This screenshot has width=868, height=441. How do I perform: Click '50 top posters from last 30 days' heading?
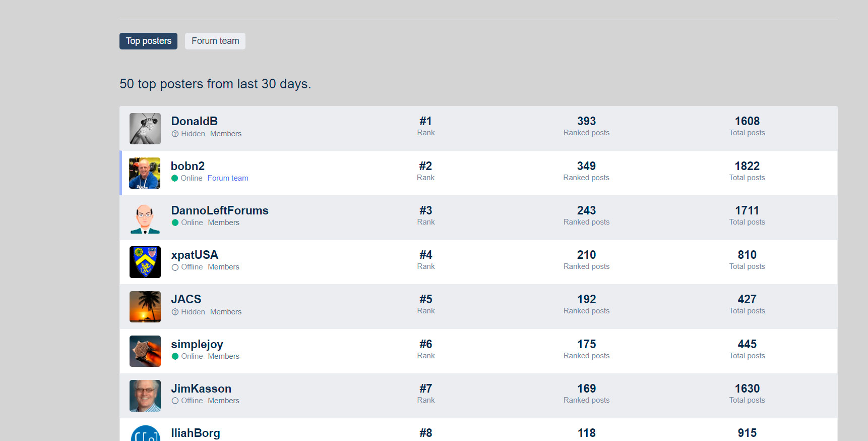tap(215, 84)
